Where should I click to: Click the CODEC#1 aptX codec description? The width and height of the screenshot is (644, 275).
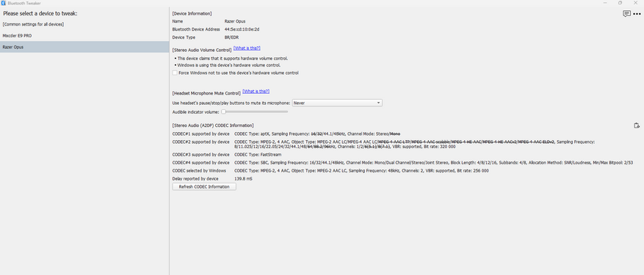317,133
